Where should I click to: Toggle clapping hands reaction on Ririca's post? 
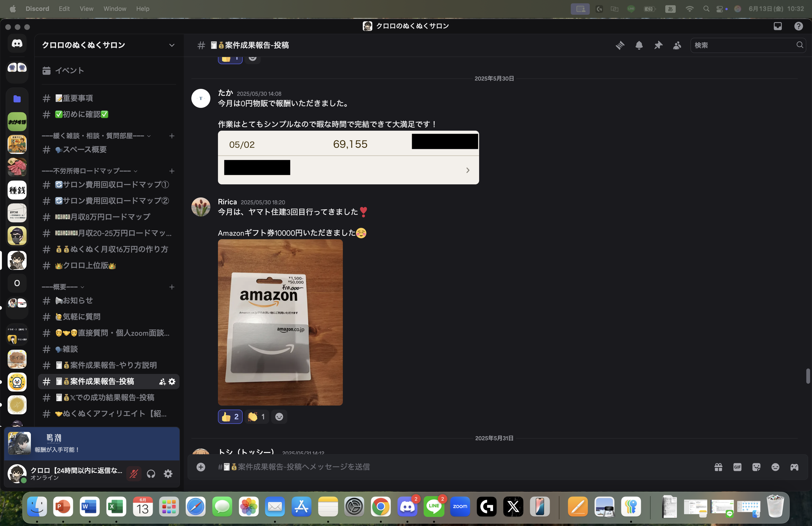257,417
